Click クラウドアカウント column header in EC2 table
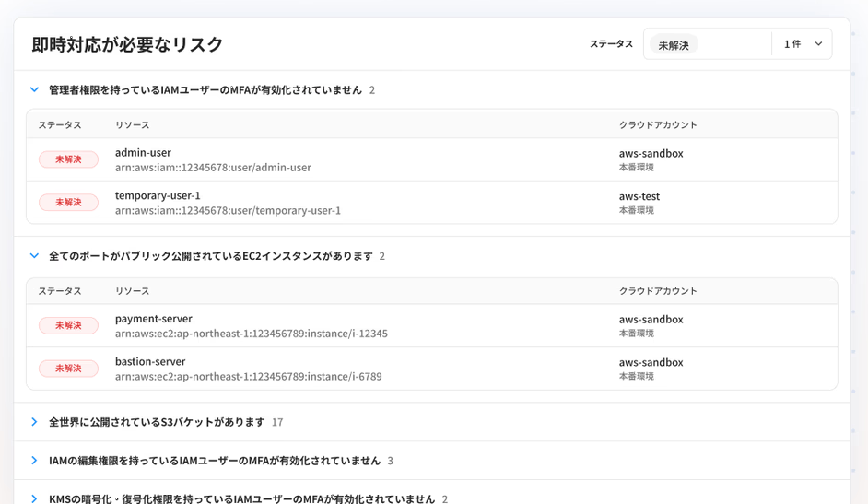868x504 pixels. pos(658,290)
